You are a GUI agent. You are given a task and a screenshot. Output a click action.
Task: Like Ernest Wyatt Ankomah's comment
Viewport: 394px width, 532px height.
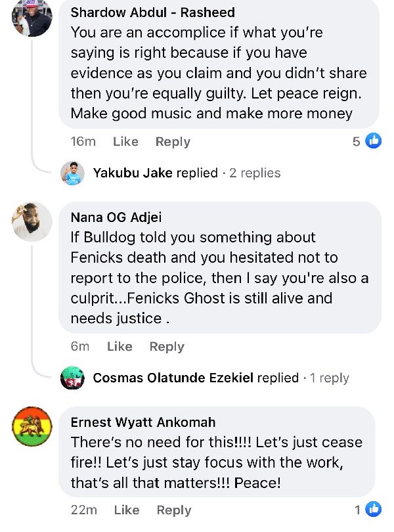[x=126, y=510]
